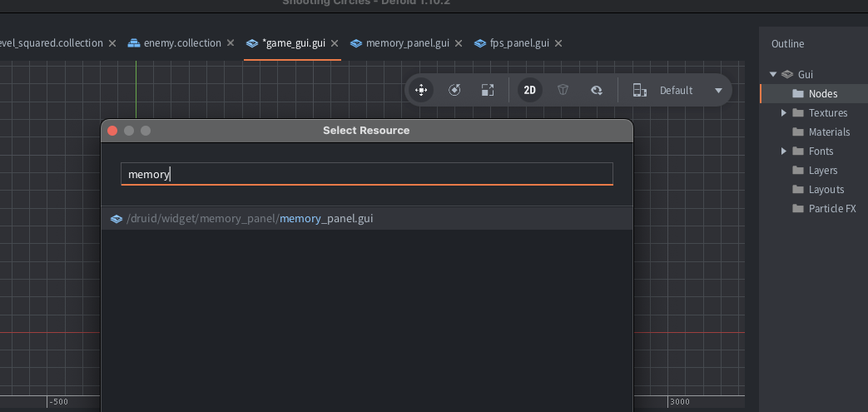Select the Move tool in toolbar
This screenshot has height=412, width=868.
tap(421, 90)
